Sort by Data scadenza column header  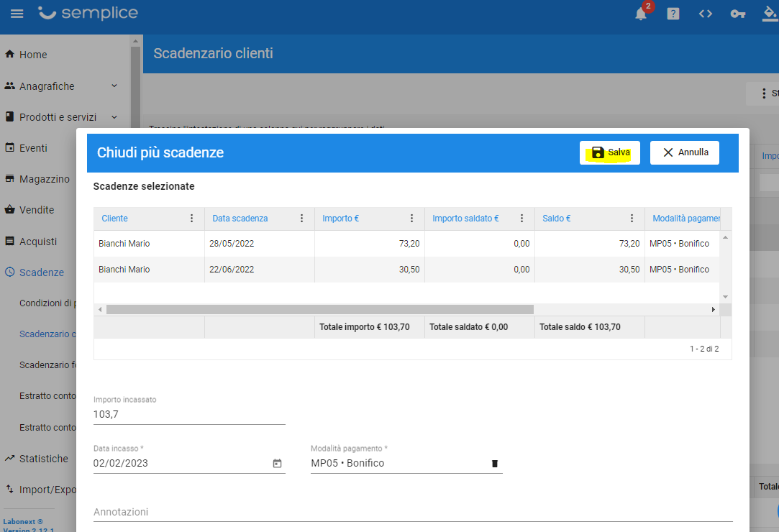coord(240,218)
